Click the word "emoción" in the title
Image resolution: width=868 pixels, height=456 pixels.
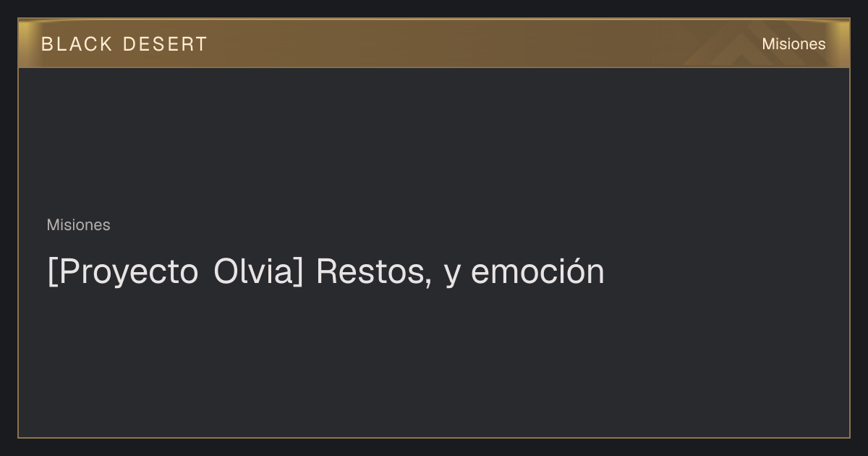point(537,272)
